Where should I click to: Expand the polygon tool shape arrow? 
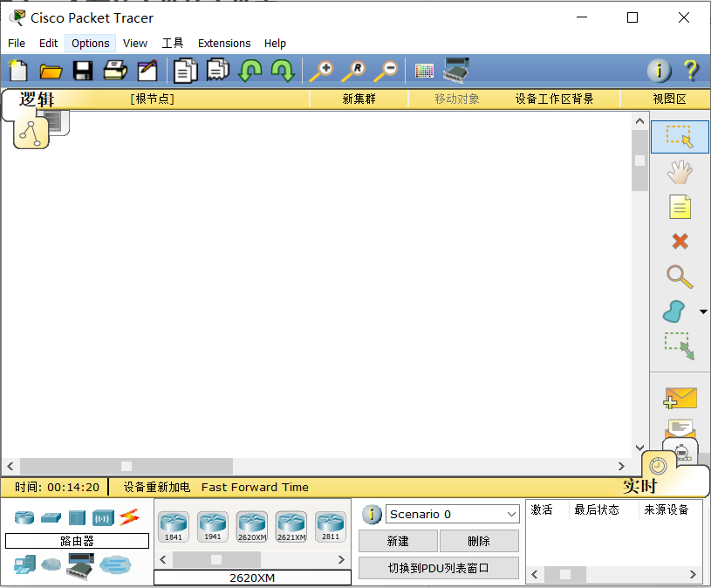tap(703, 311)
